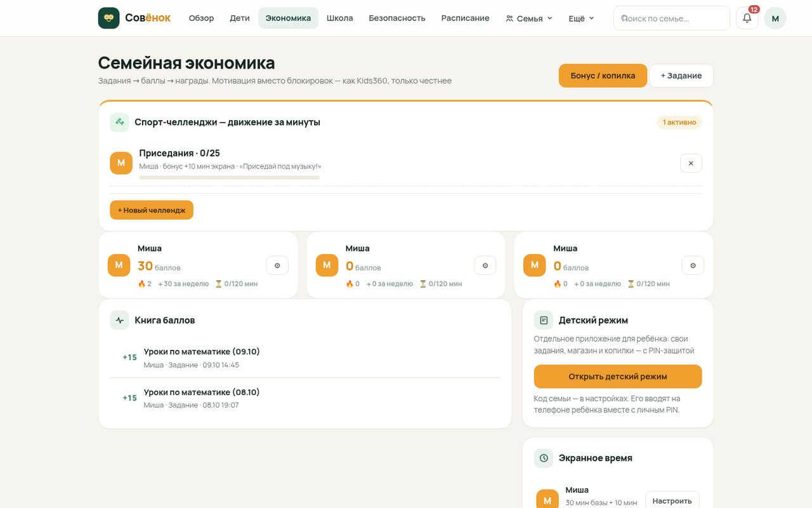Add a new task with + Задание
The width and height of the screenshot is (812, 508).
(x=681, y=76)
